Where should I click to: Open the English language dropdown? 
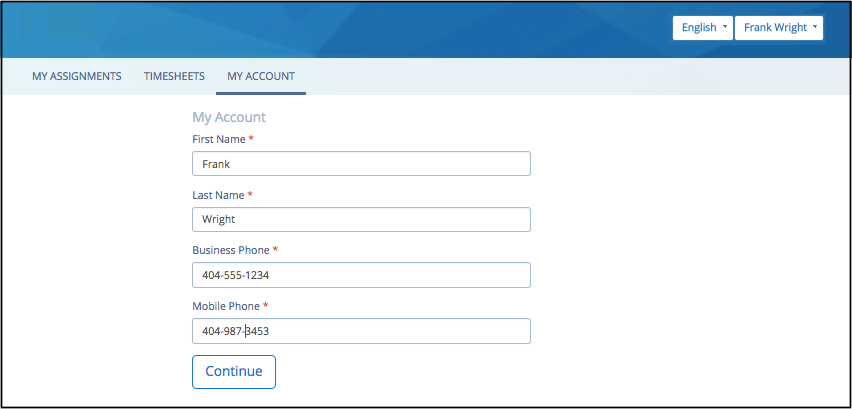703,28
